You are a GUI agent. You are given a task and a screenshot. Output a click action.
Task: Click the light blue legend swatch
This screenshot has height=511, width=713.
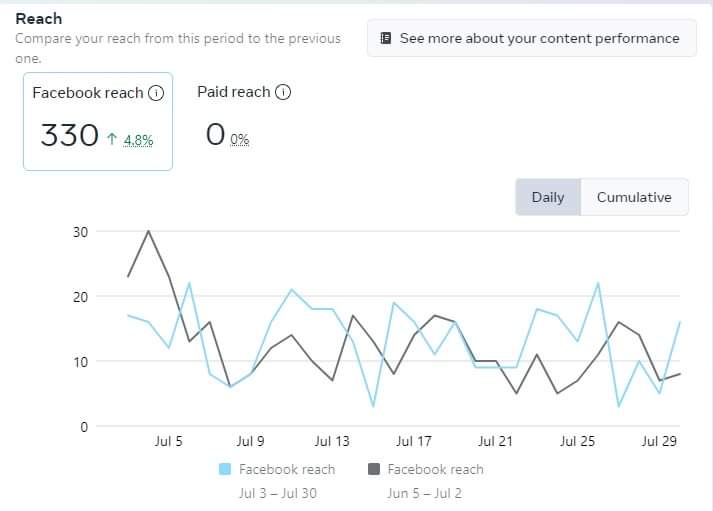[x=225, y=469]
